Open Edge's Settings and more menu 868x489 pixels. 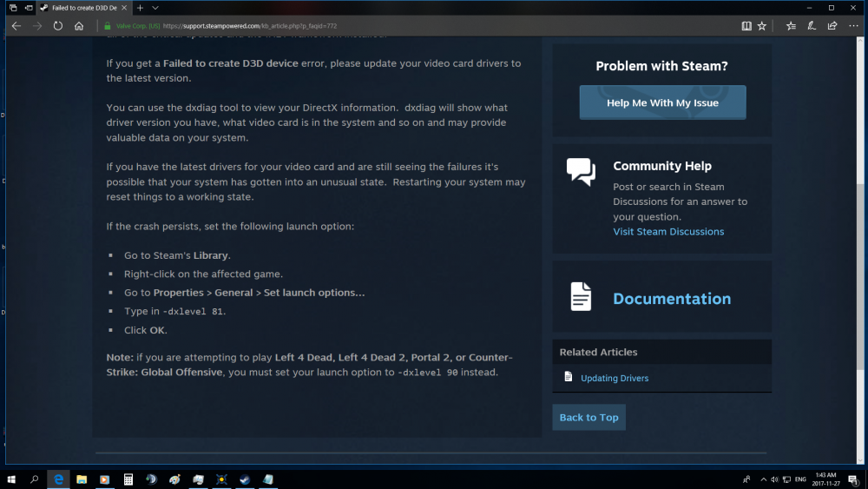tap(854, 26)
